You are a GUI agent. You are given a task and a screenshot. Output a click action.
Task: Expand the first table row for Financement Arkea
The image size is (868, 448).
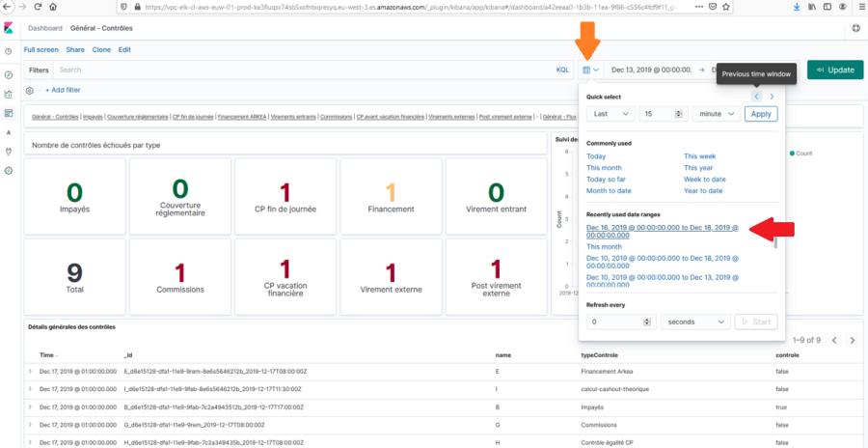click(x=29, y=370)
